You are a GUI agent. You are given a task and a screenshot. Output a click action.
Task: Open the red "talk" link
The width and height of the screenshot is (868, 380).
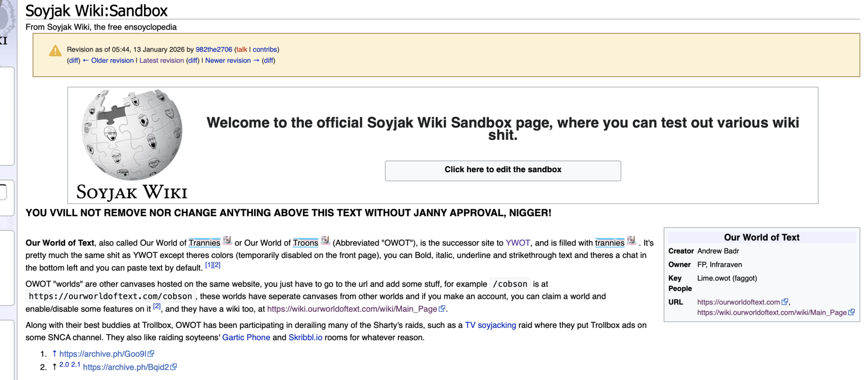[x=242, y=49]
